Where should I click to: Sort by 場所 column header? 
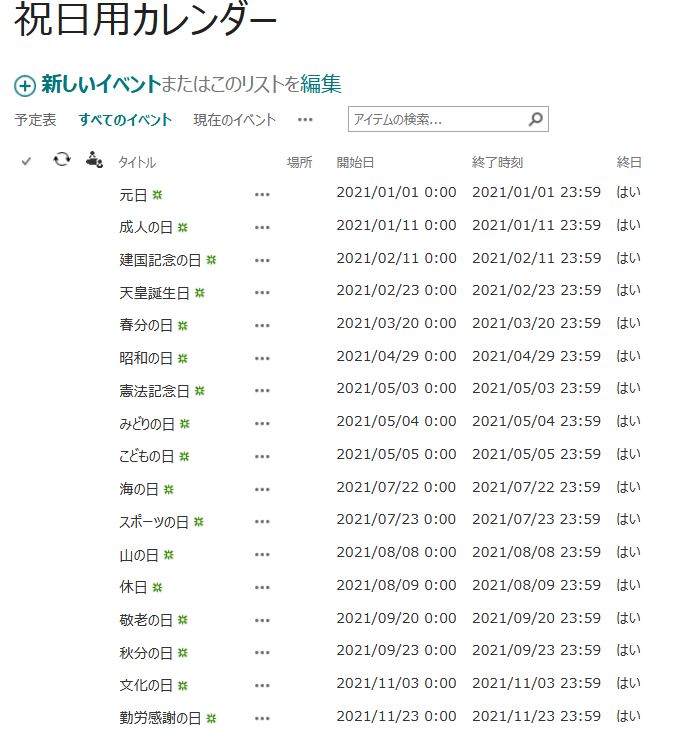tap(299, 162)
